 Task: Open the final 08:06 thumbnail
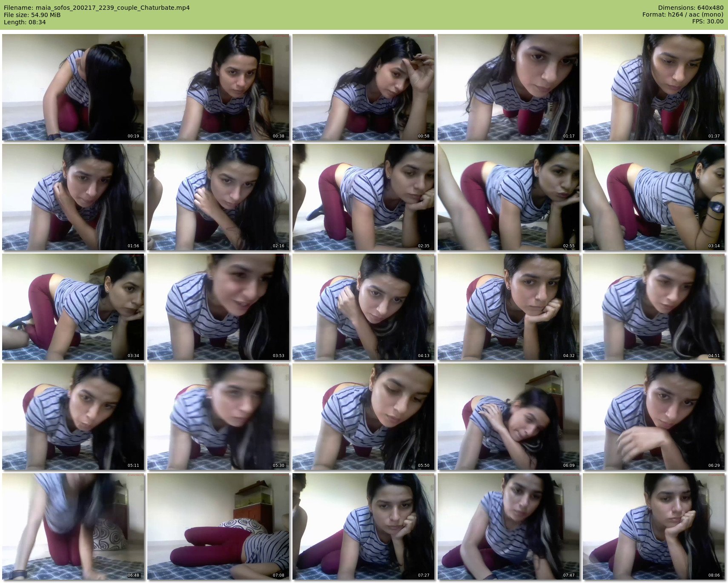point(654,526)
